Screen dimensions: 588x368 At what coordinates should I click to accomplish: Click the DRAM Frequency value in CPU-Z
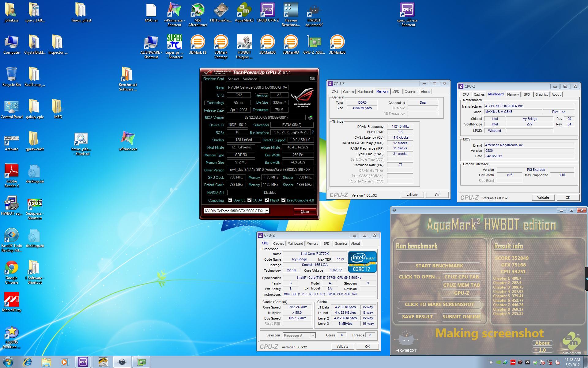[400, 127]
